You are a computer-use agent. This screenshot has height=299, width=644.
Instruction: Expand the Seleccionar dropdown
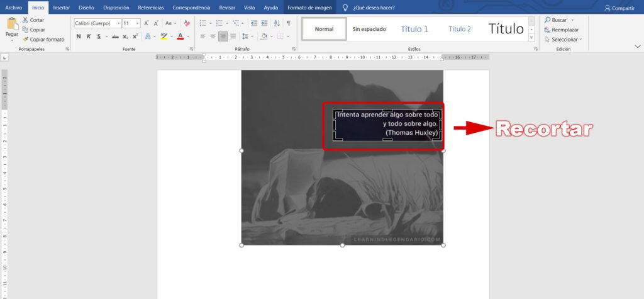[x=580, y=39]
